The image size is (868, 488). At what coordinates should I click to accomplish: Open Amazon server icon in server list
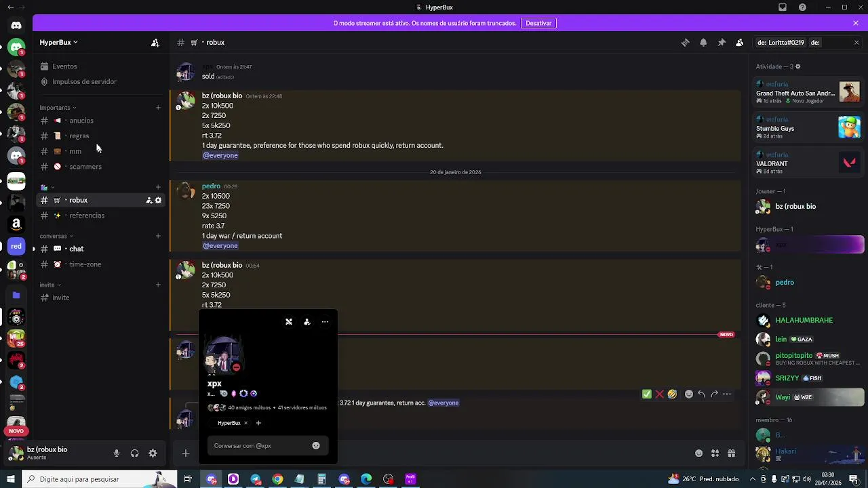click(x=16, y=224)
